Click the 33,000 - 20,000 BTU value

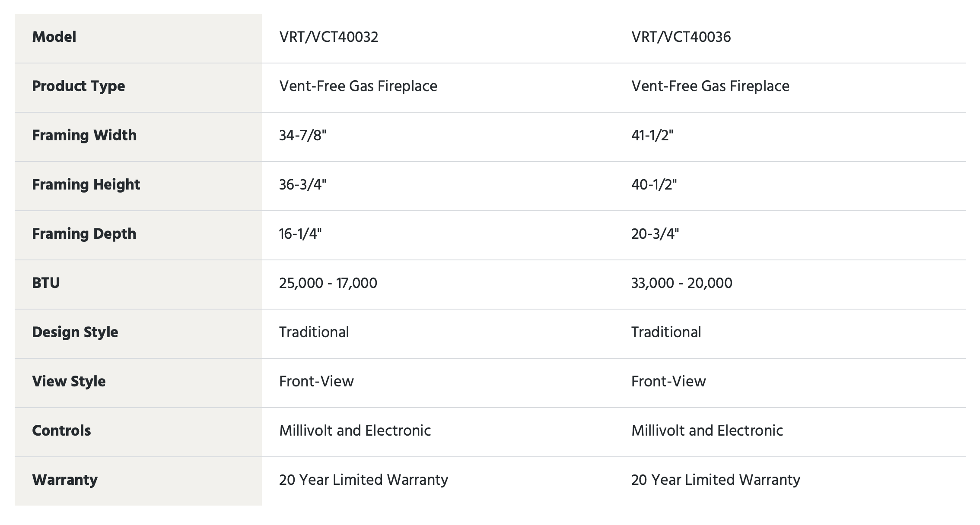point(682,284)
